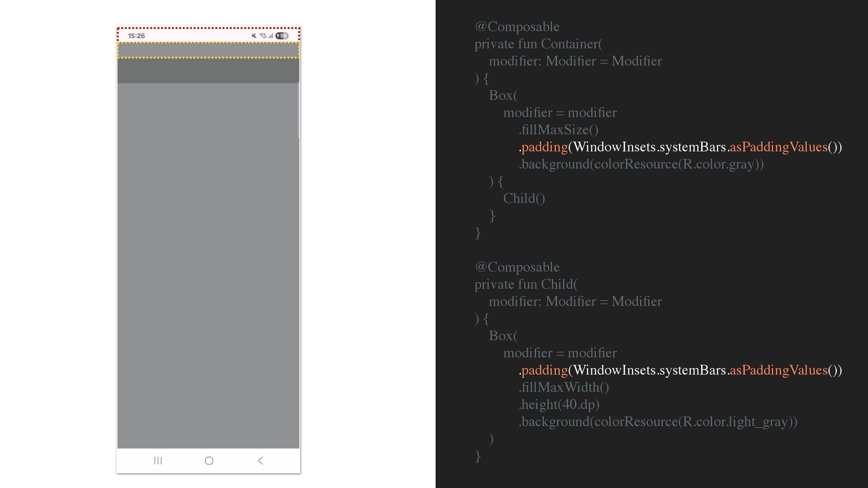This screenshot has width=868, height=488.
Task: Click the "R.color.light_gray" background line
Action: [658, 422]
